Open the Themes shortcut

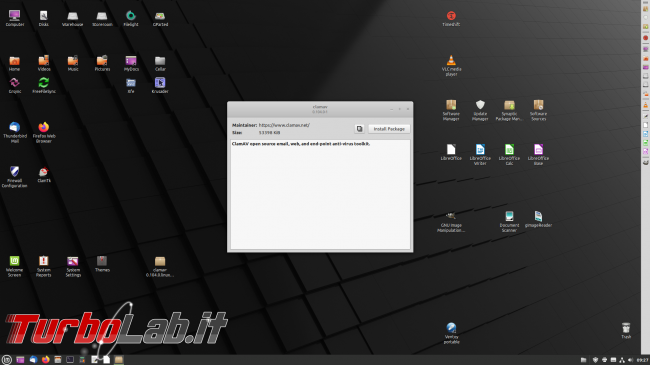[102, 264]
